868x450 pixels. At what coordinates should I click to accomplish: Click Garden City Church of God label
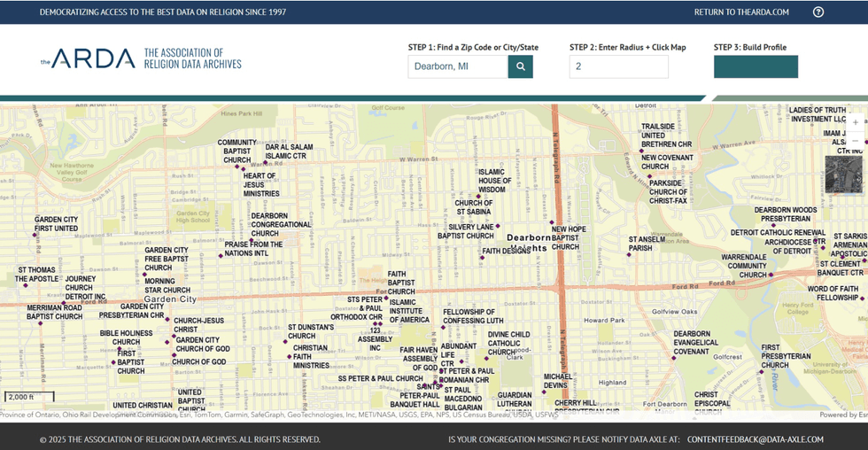(203, 345)
